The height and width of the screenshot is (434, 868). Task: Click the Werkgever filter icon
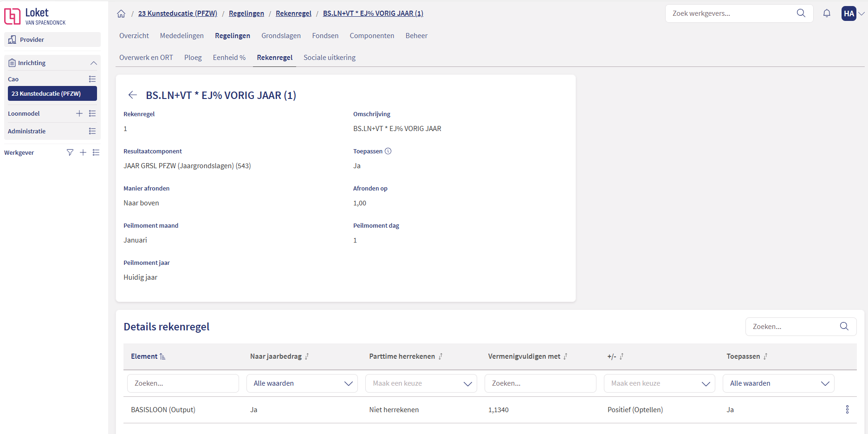click(x=70, y=152)
